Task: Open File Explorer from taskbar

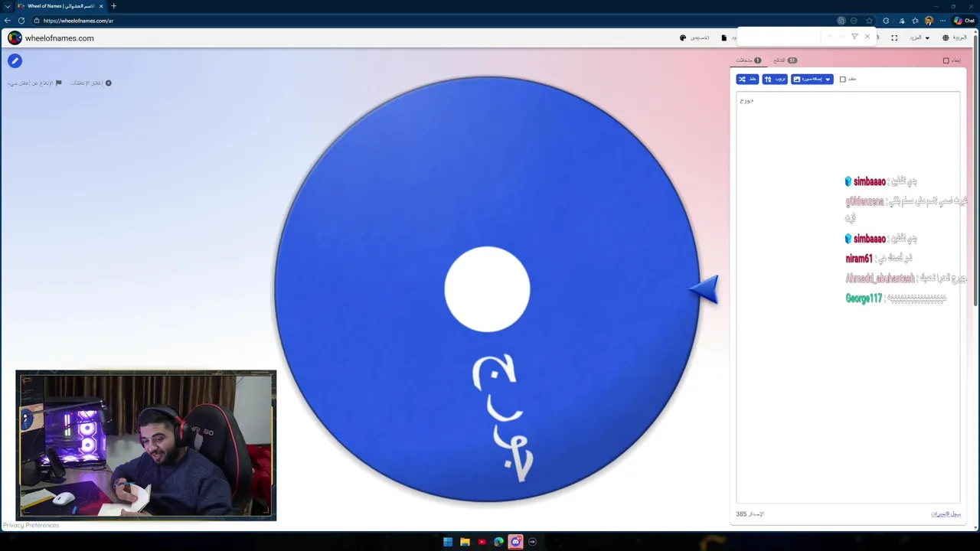Action: pyautogui.click(x=465, y=542)
